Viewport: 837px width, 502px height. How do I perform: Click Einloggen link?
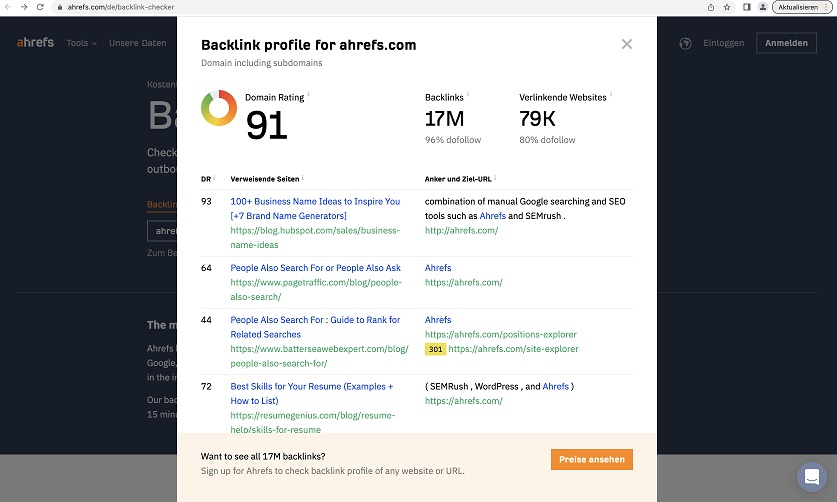(723, 43)
